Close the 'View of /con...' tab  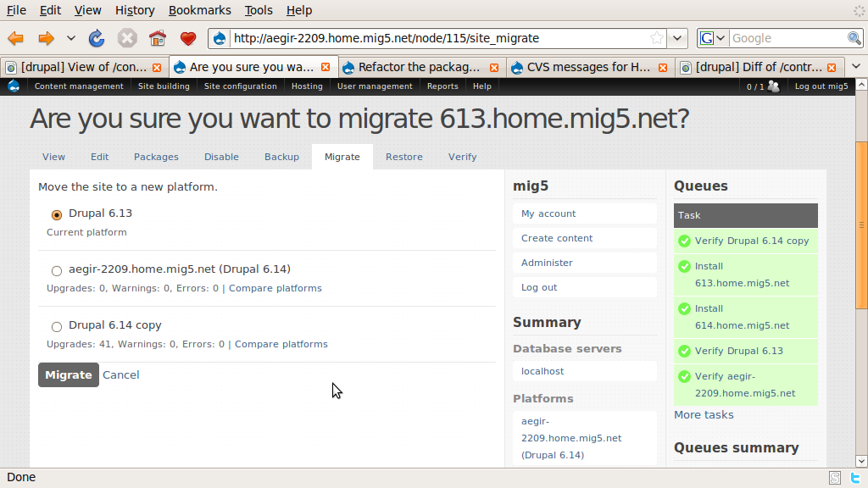click(157, 68)
